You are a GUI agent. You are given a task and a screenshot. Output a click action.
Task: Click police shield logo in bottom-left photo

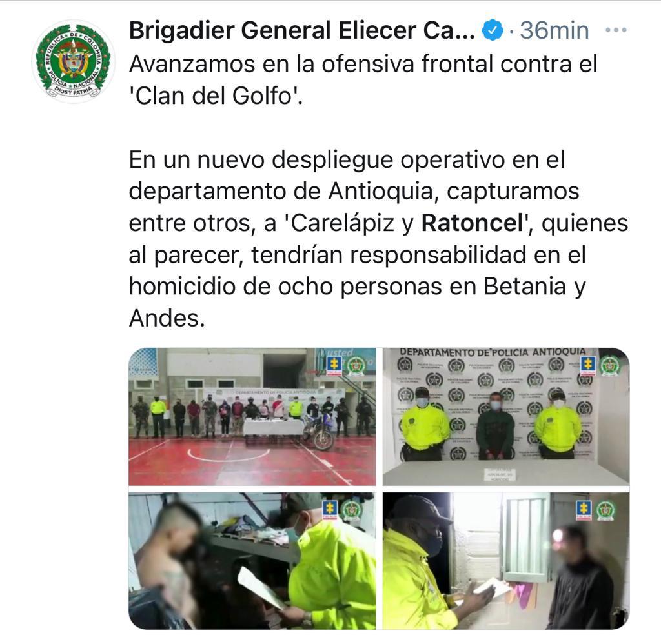click(352, 510)
